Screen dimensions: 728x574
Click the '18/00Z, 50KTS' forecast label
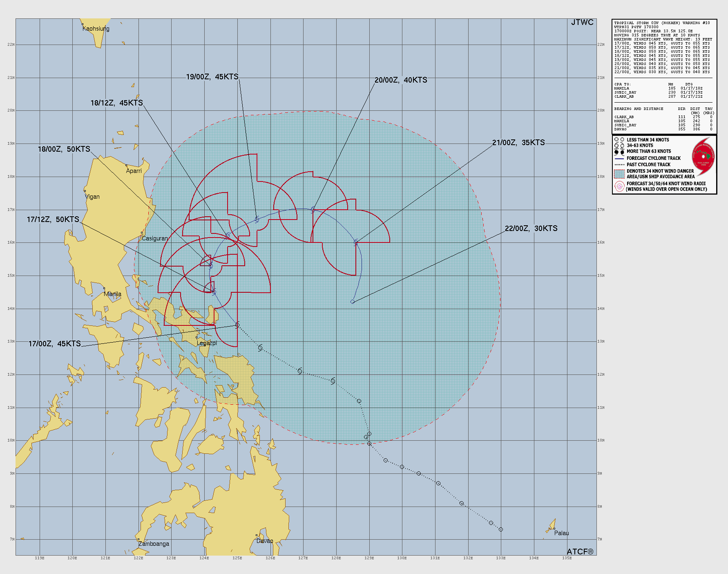click(x=64, y=149)
